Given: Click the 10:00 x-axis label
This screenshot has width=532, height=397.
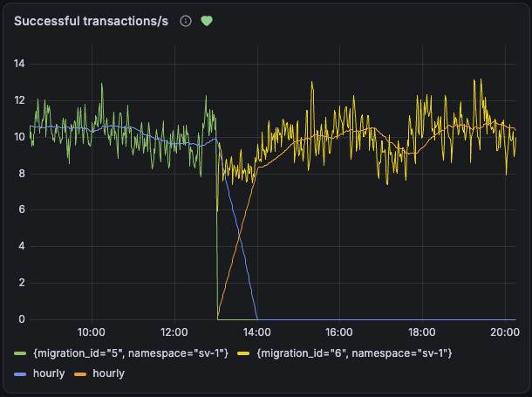Looking at the screenshot, I should [x=92, y=332].
